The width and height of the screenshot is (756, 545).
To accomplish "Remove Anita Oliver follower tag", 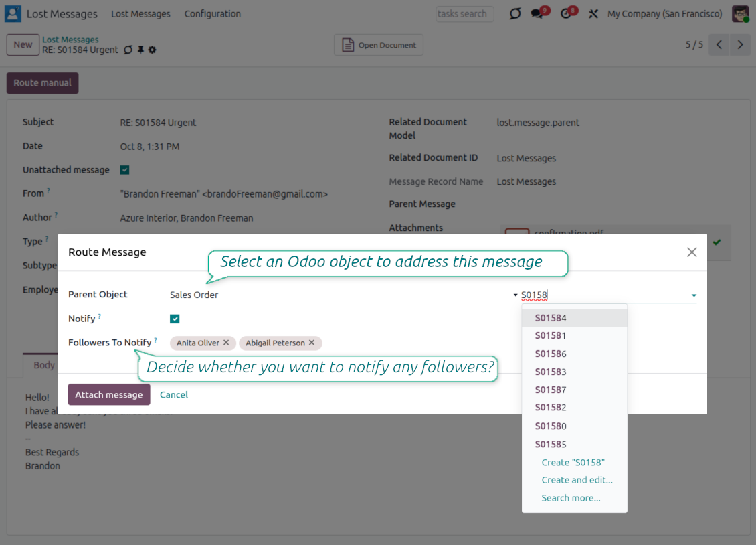I will pos(226,342).
